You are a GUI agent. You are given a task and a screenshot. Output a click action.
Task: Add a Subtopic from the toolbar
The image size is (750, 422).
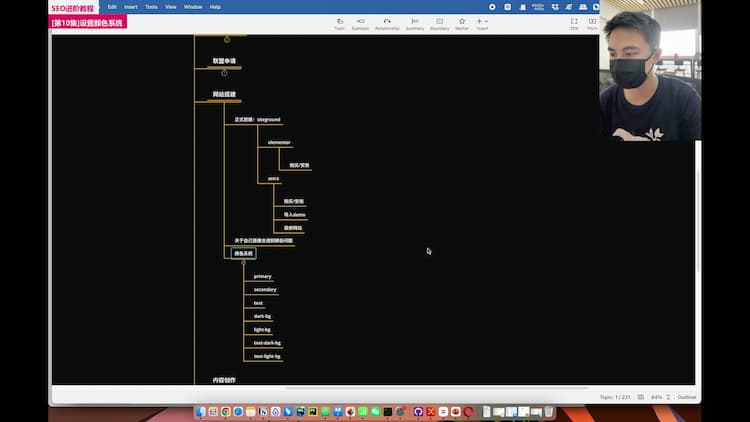pos(360,22)
